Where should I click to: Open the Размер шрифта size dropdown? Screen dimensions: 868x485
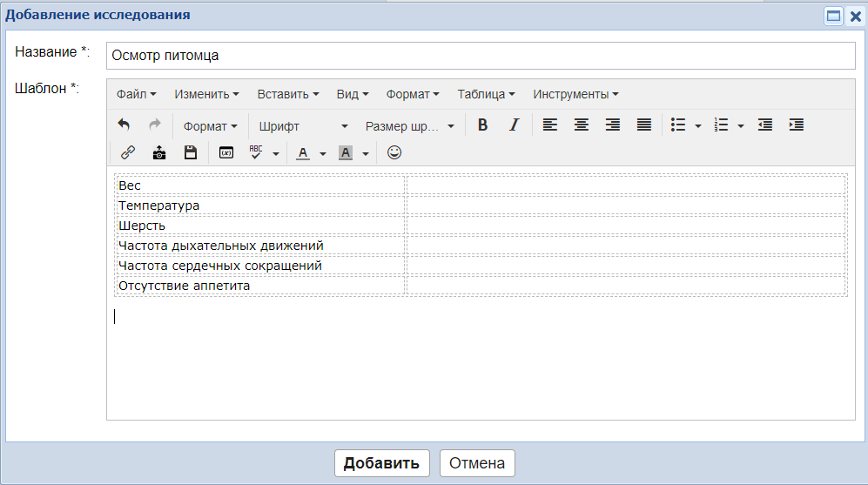pos(409,126)
